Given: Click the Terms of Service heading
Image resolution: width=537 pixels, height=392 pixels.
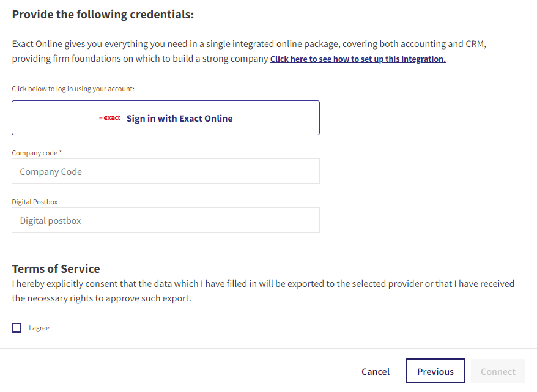Looking at the screenshot, I should 56,268.
